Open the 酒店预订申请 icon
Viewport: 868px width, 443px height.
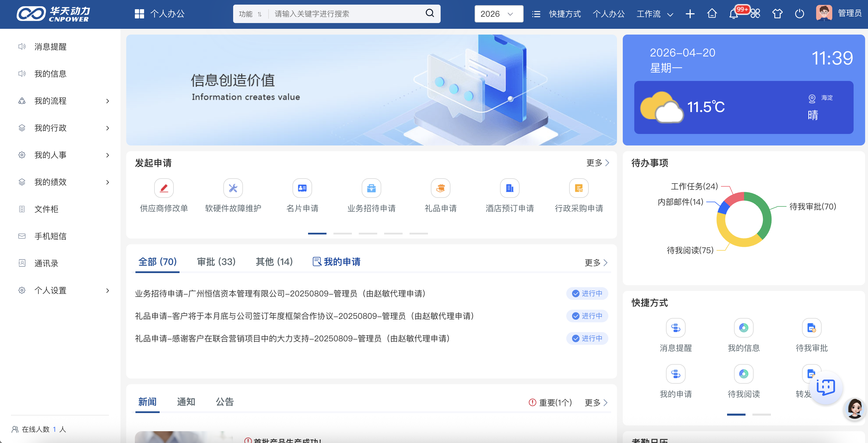510,188
